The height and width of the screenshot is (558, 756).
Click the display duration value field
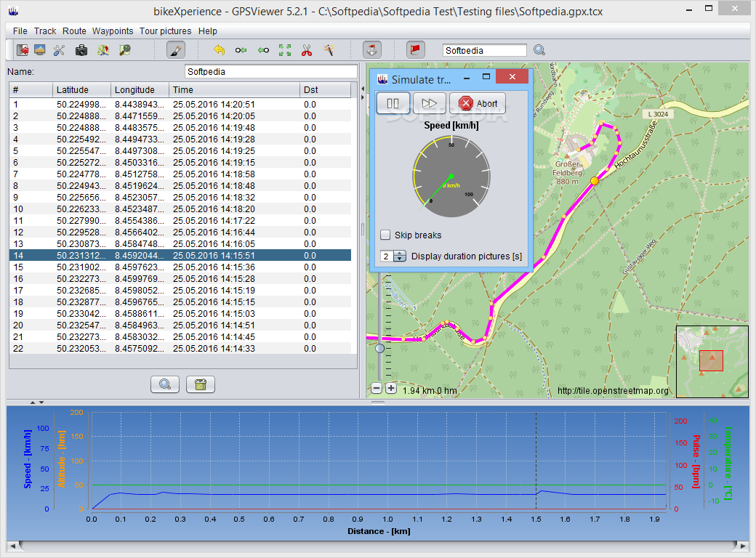387,256
